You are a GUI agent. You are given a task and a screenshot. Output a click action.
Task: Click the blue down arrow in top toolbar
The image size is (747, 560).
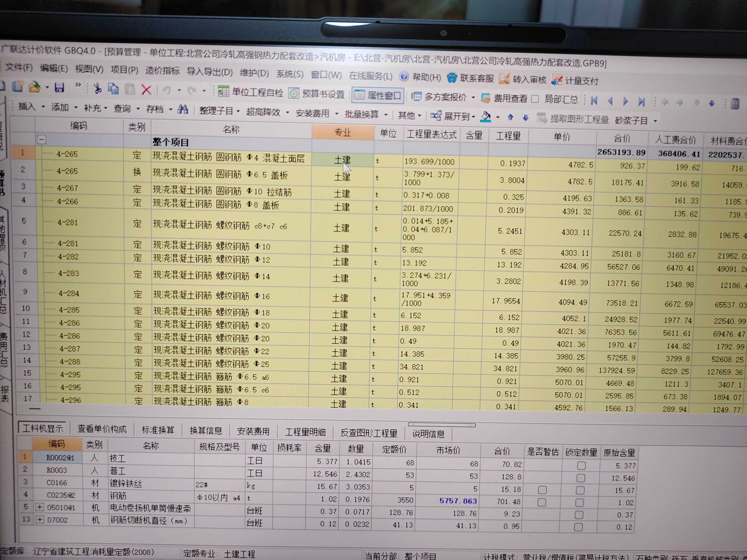[x=712, y=103]
